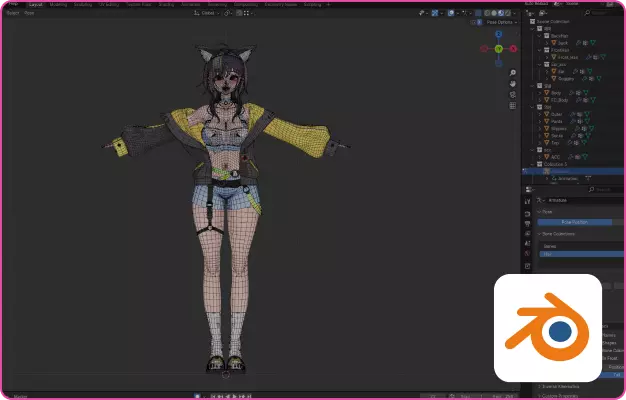Open the Object properties tab

pyautogui.click(x=527, y=266)
